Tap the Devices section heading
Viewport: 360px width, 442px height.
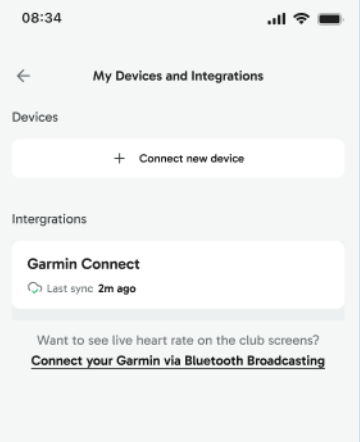35,117
